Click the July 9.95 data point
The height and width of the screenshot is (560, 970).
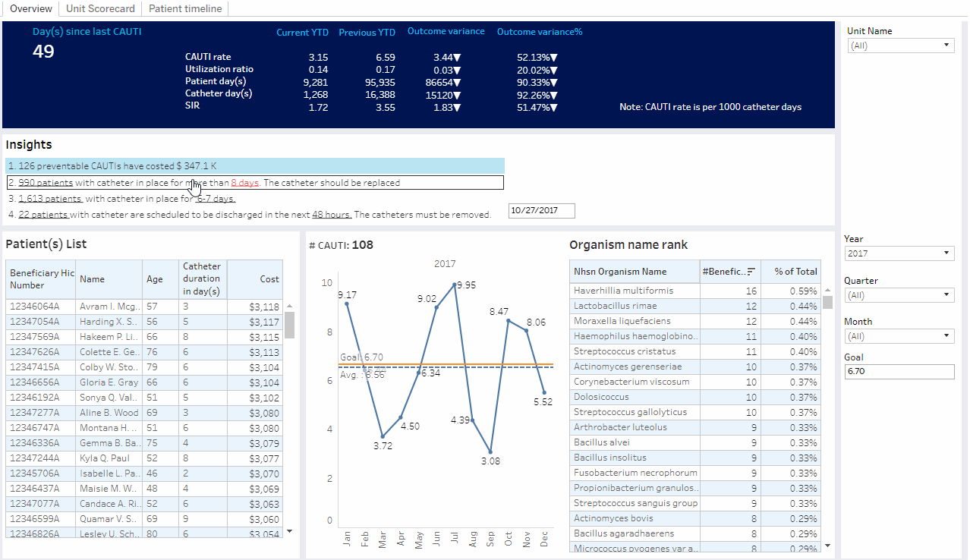(x=455, y=285)
